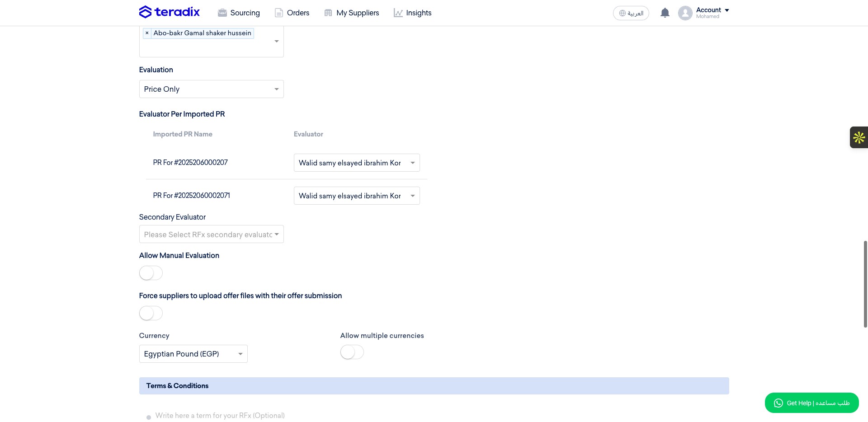Screen dimensions: 868x422
Task: Click the page vertical scrollbar
Action: [x=865, y=284]
